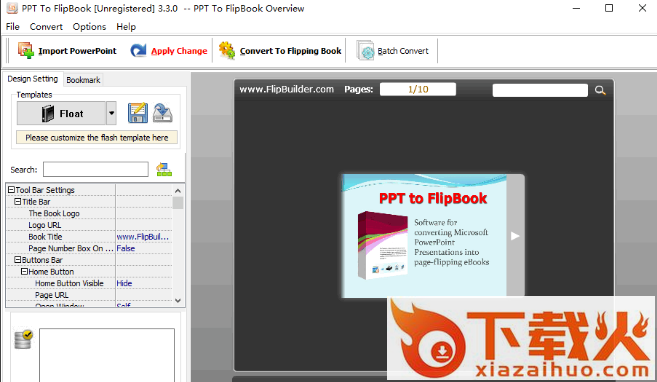Click the database checkmark icon
Viewport: 657px width, 382px height.
point(23,340)
